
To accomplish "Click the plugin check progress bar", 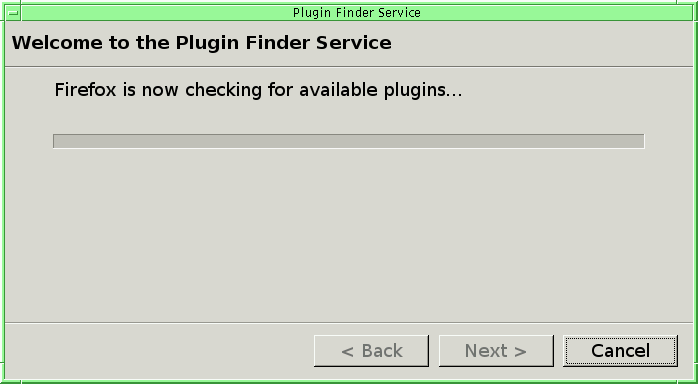I will click(349, 141).
